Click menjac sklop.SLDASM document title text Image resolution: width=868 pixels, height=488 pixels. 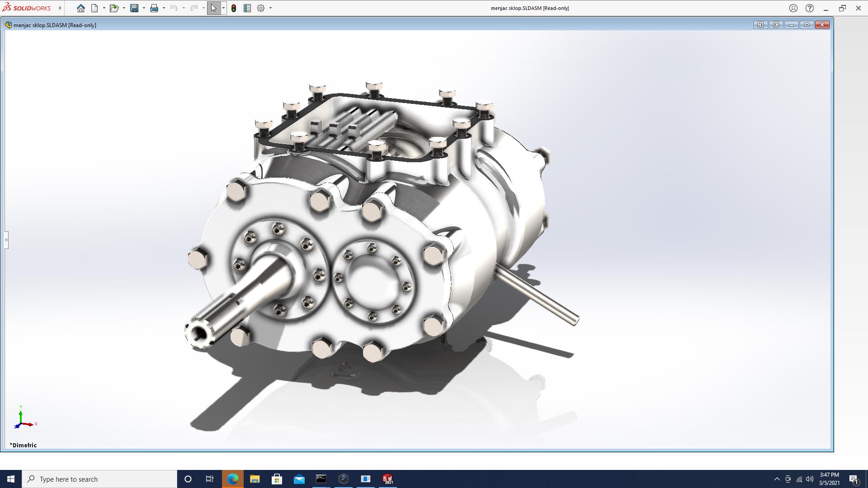click(55, 25)
